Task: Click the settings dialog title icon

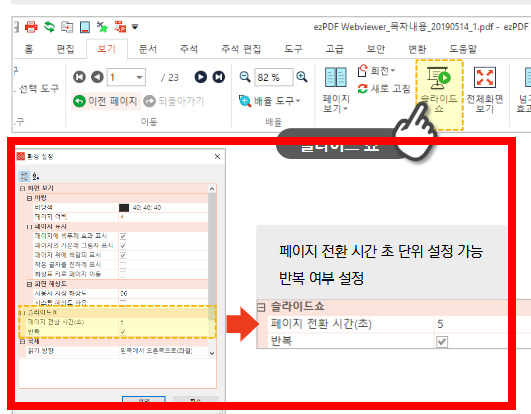Action: [x=21, y=156]
